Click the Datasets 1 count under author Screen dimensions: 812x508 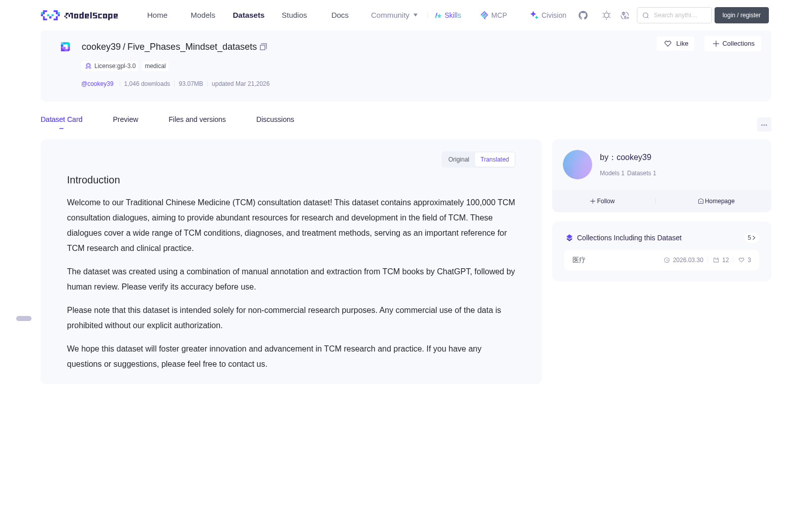click(641, 173)
